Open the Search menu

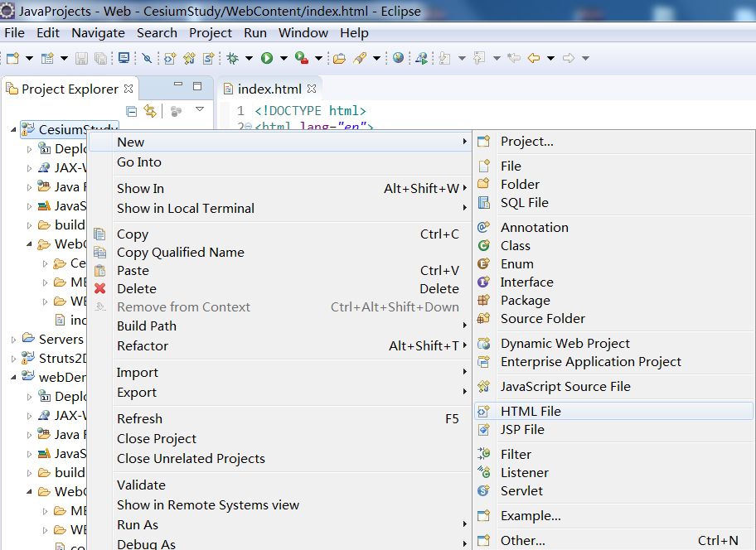tap(157, 33)
